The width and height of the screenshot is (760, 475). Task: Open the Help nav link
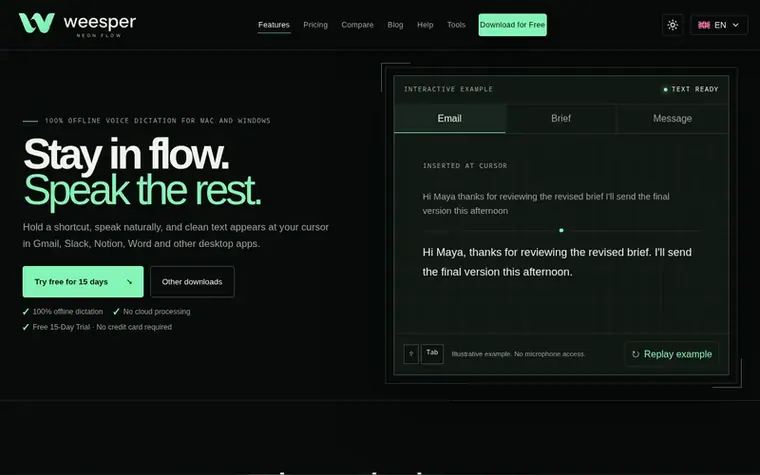(x=425, y=25)
